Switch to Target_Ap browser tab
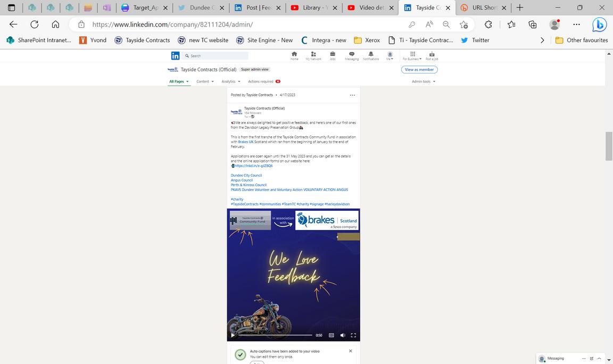Screen dimensions: 613x364 pyautogui.click(x=144, y=7)
